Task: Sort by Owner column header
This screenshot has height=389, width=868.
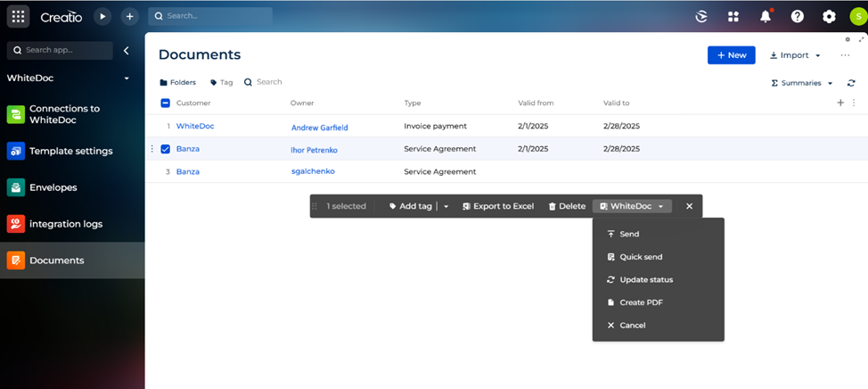Action: tap(302, 103)
